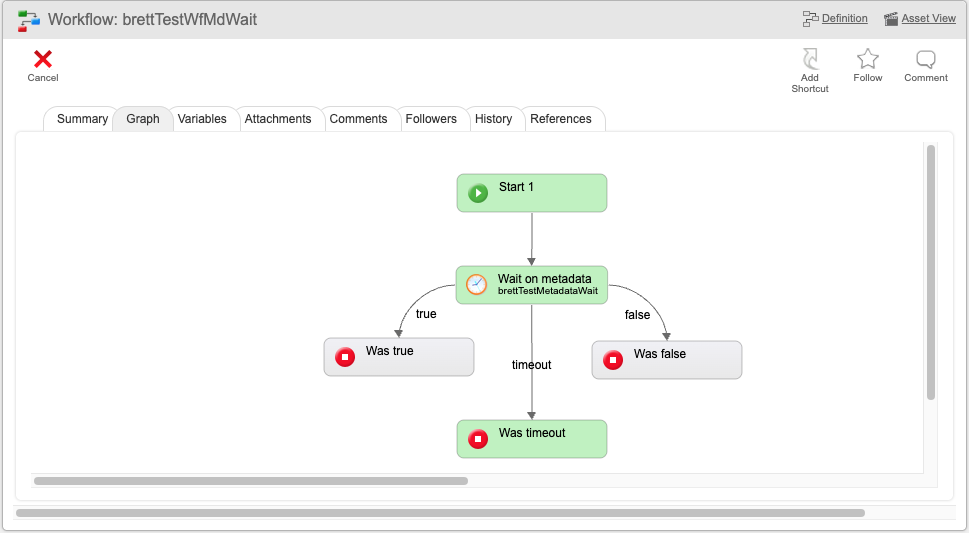The image size is (969, 533).
Task: Open the Asset View link
Action: pyautogui.click(x=928, y=19)
